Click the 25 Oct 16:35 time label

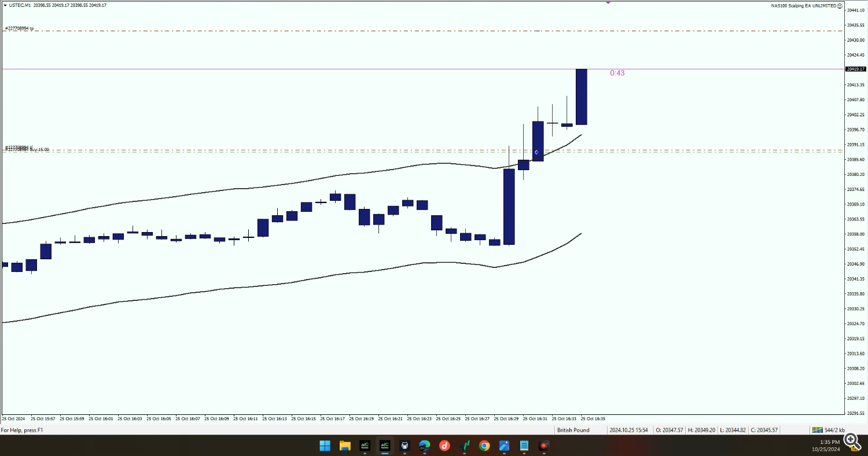tap(593, 418)
